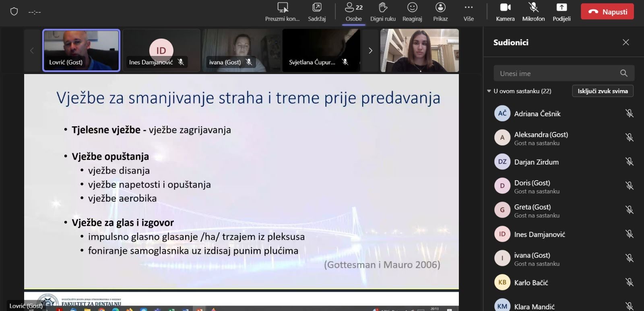Click the shield security icon
644x311 pixels.
click(14, 12)
